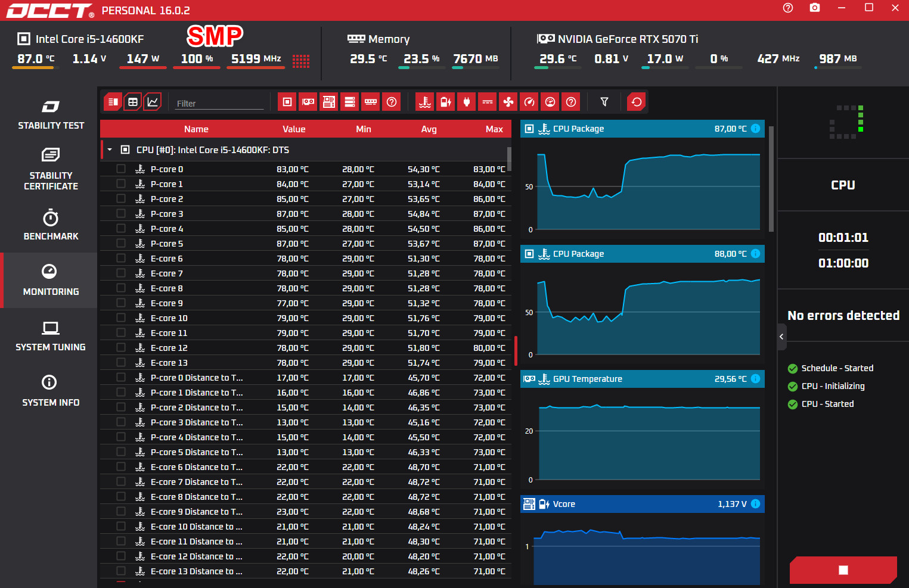Collapse the CPU [#0] Intel Core DTS group
The height and width of the screenshot is (588, 909).
point(110,150)
